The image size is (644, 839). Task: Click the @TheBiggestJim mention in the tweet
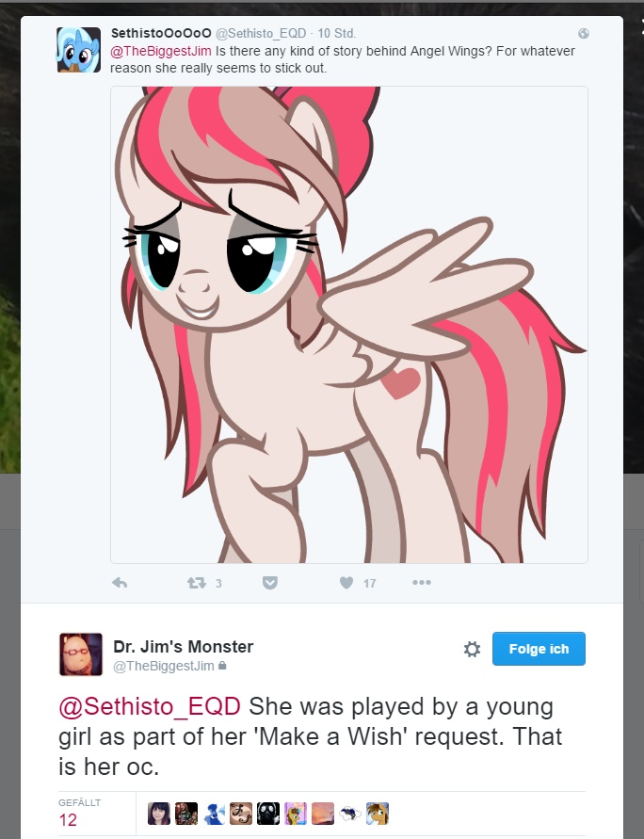[161, 52]
